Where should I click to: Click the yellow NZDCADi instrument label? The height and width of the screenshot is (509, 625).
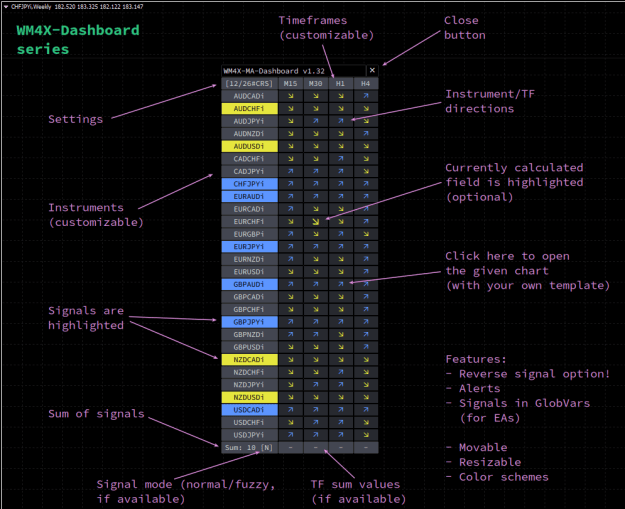click(250, 360)
